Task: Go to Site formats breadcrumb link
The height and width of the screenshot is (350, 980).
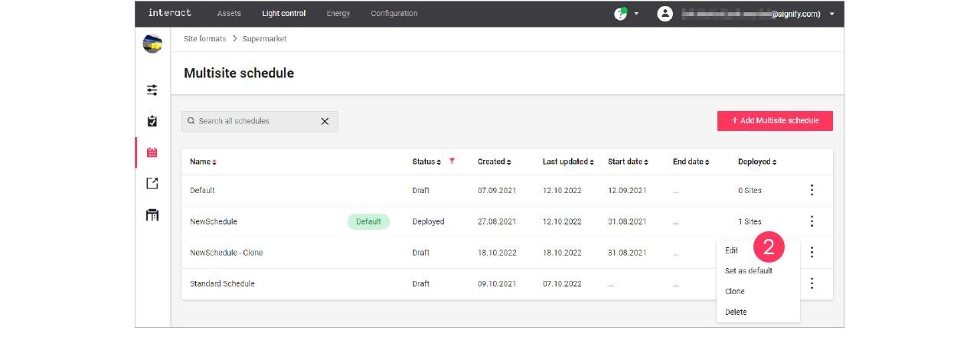Action: (205, 38)
